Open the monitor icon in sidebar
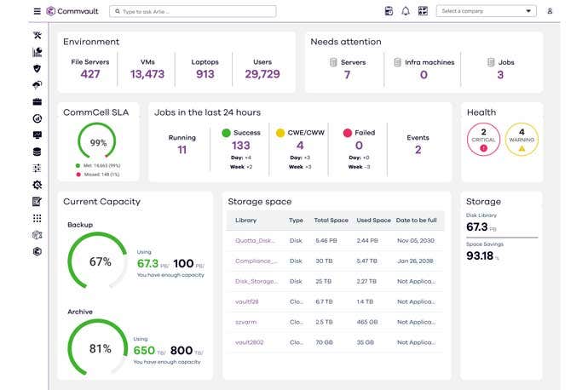Image resolution: width=588 pixels, height=390 pixels. click(37, 135)
